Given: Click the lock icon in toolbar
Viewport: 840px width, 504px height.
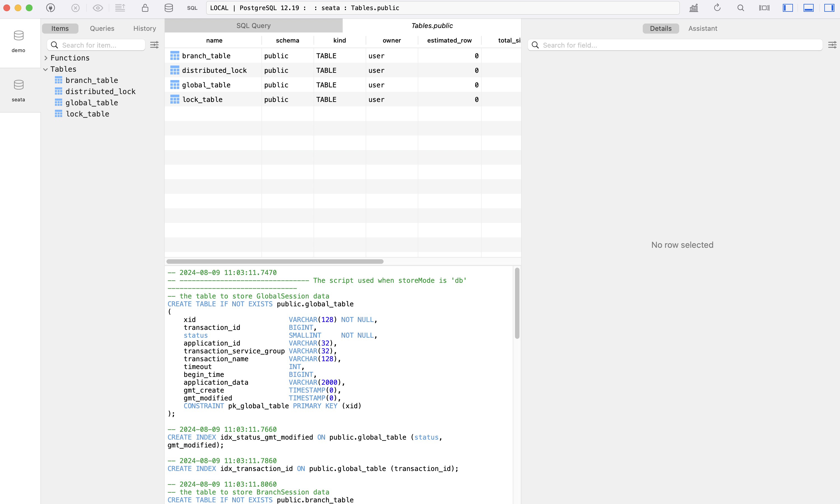Looking at the screenshot, I should [x=145, y=8].
